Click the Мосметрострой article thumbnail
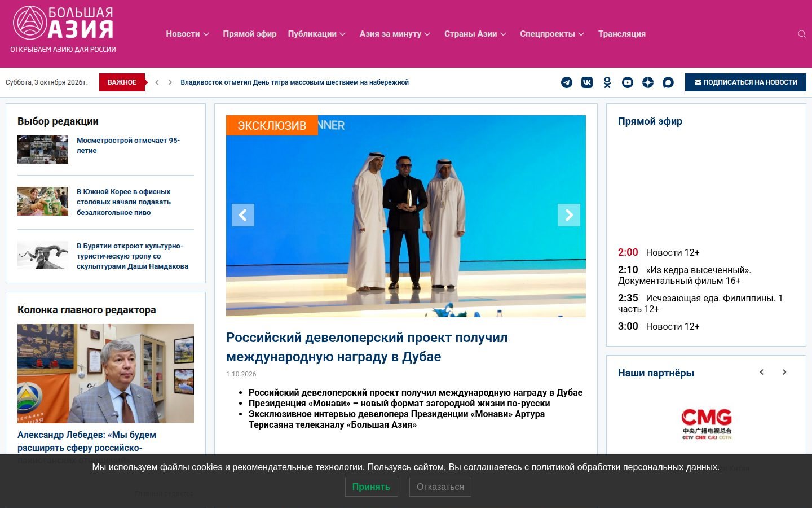Image resolution: width=812 pixels, height=508 pixels. point(43,150)
